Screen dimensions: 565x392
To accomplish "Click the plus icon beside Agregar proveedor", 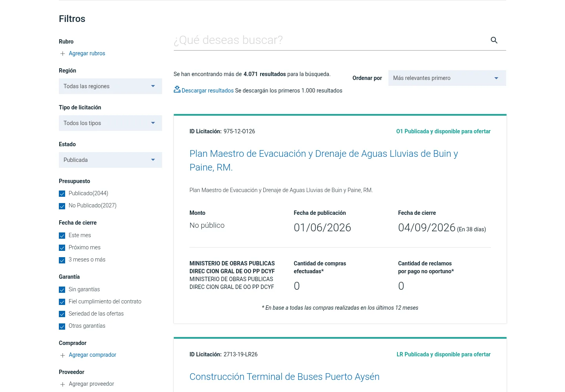I will pos(62,384).
